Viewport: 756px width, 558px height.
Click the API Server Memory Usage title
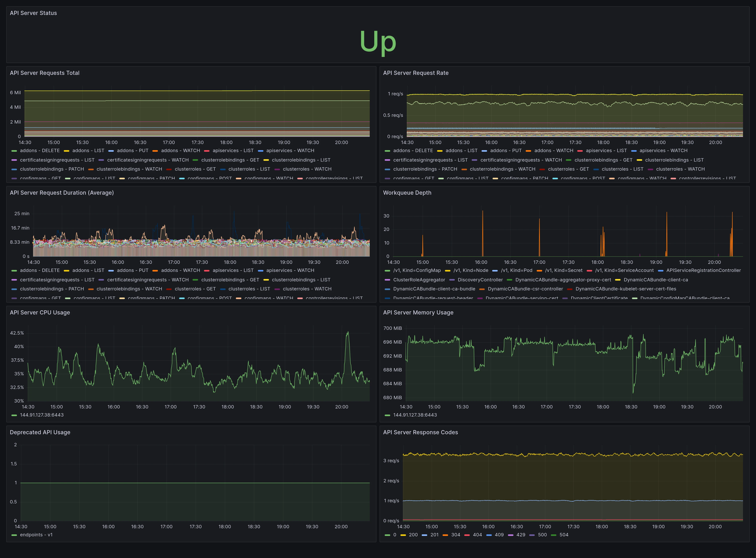pyautogui.click(x=418, y=312)
